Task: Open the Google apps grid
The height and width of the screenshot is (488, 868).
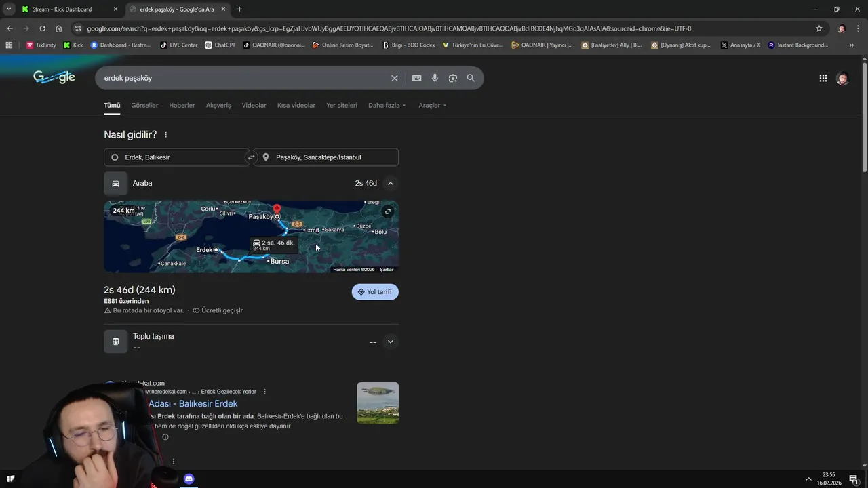Action: click(x=823, y=78)
